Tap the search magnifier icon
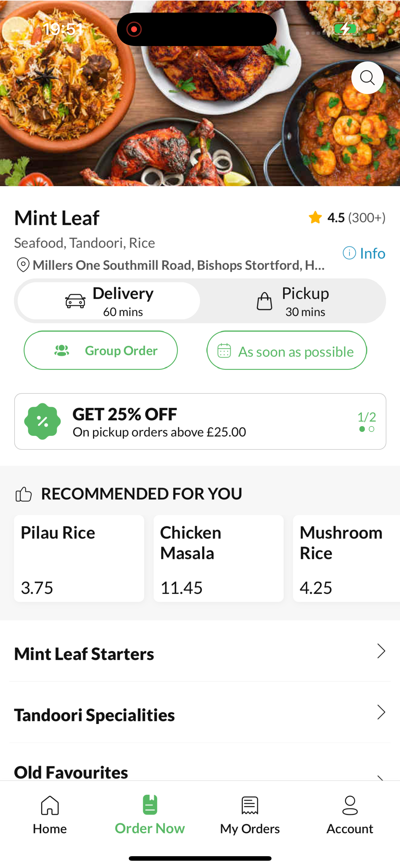This screenshot has height=868, width=400. [367, 78]
